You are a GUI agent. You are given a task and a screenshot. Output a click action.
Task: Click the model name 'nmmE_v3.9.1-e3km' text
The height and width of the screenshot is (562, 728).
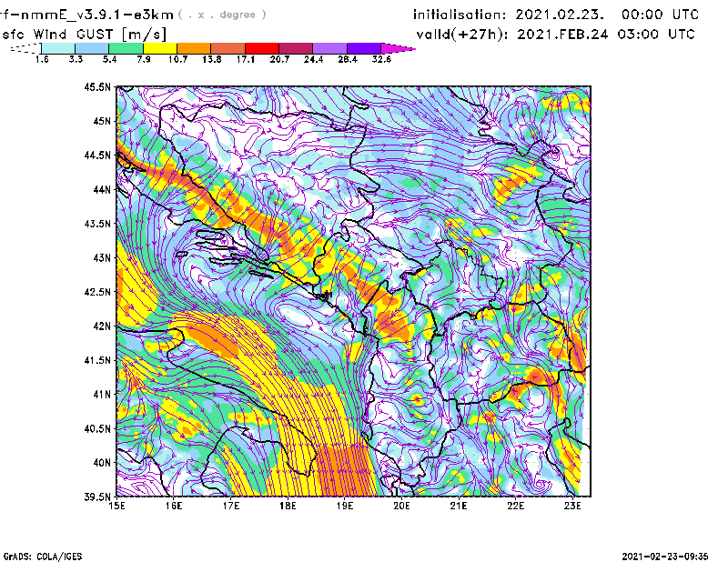click(x=95, y=15)
